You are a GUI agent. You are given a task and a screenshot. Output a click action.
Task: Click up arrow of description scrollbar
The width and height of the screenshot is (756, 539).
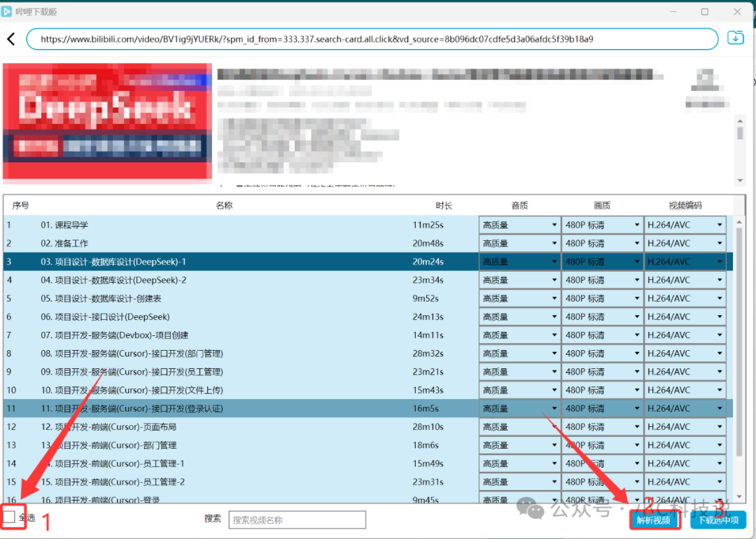point(740,120)
